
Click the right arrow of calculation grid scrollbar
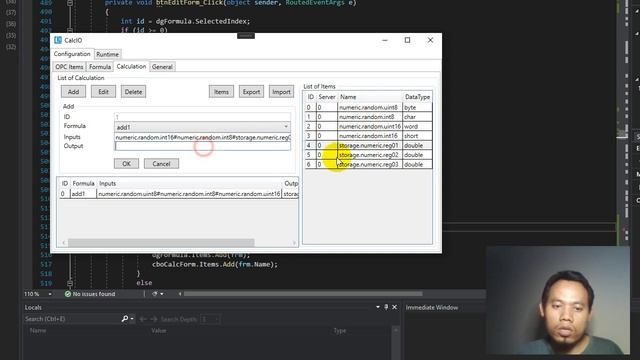click(x=294, y=242)
